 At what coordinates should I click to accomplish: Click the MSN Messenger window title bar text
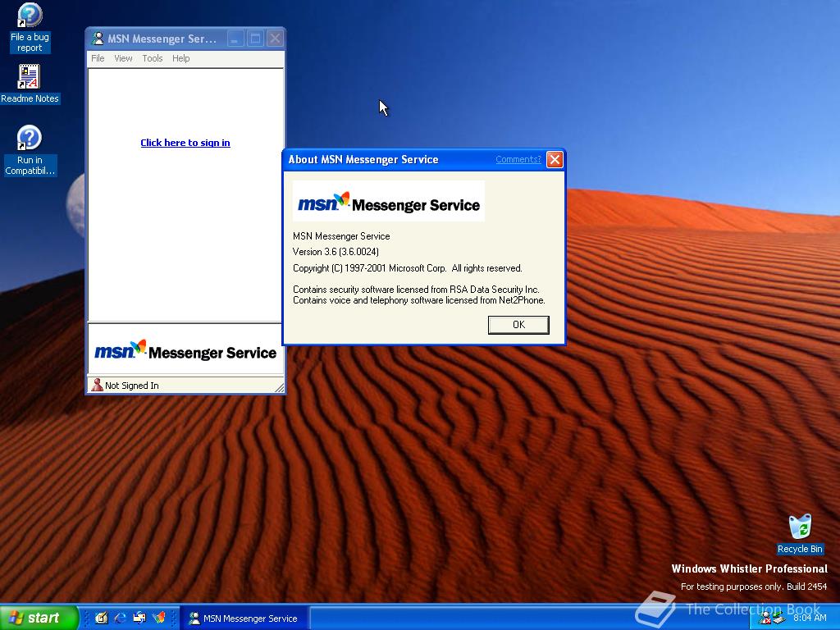[x=162, y=39]
